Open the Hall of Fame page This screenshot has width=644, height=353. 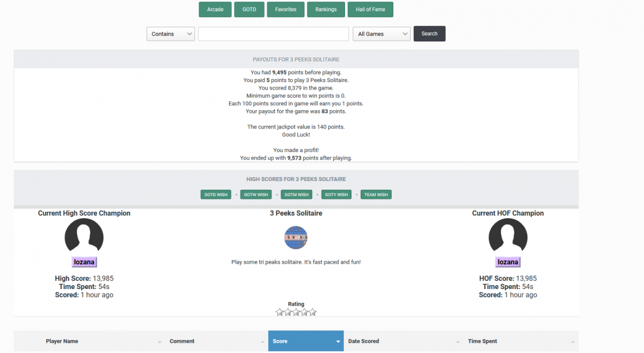370,9
